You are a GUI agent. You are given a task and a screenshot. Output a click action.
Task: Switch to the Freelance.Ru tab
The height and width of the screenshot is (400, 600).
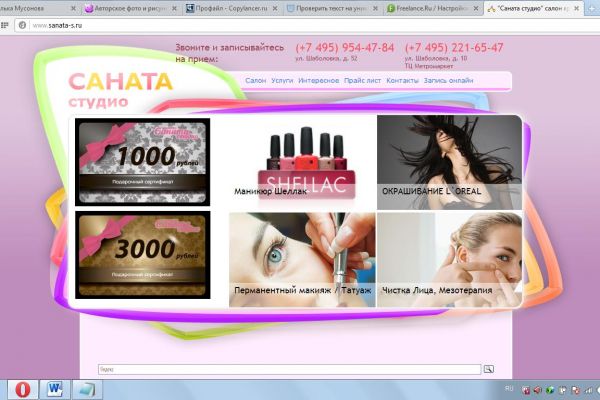pyautogui.click(x=432, y=8)
